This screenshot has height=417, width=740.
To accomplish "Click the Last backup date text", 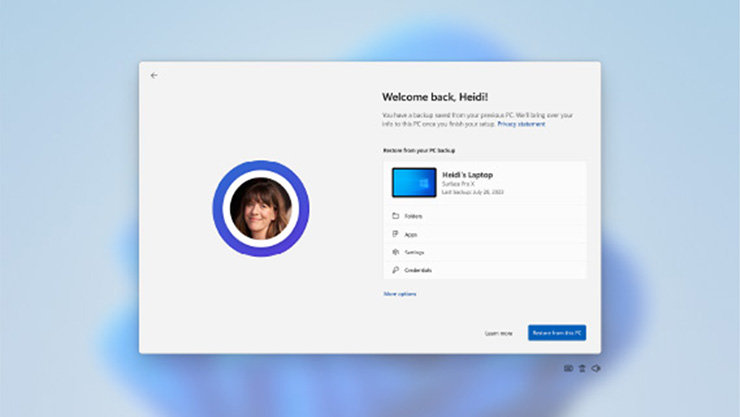I will point(473,192).
